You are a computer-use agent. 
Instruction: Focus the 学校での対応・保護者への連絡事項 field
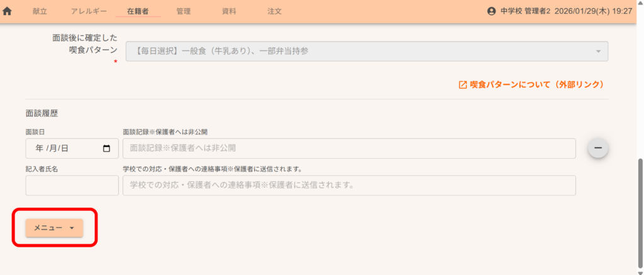349,185
